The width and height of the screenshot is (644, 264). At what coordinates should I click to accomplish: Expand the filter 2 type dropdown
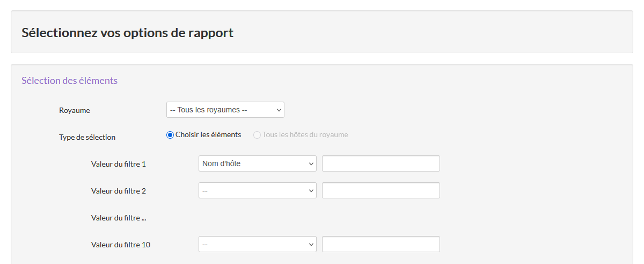257,190
